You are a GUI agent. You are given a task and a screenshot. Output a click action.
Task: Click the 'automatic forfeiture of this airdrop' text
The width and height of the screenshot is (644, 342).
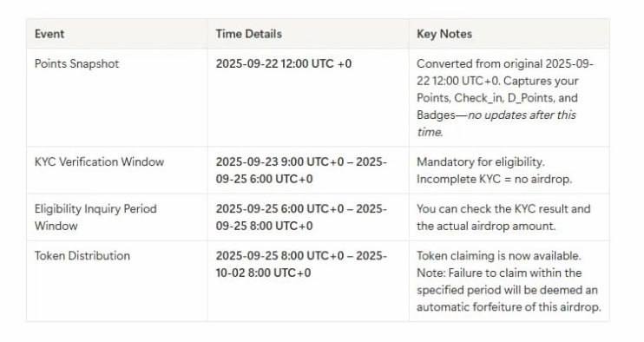coord(509,307)
